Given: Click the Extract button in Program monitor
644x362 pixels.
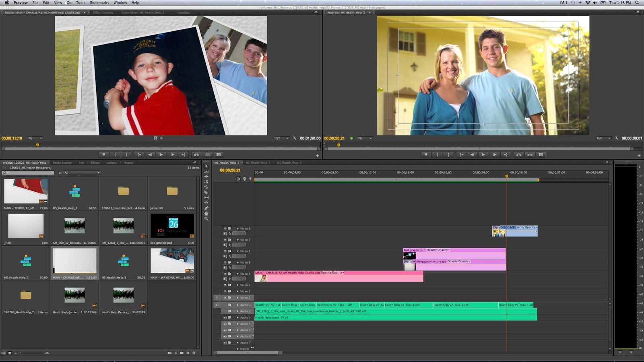Looking at the screenshot, I should coord(530,154).
